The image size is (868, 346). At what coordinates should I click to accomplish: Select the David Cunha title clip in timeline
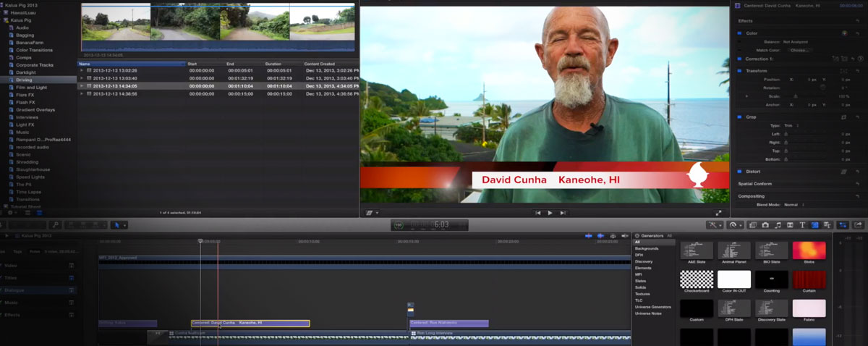click(250, 324)
